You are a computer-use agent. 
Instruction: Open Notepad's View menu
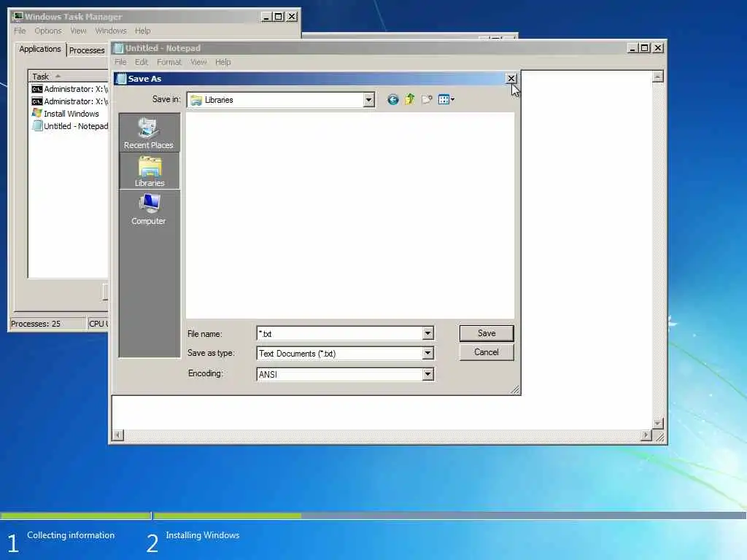point(198,62)
